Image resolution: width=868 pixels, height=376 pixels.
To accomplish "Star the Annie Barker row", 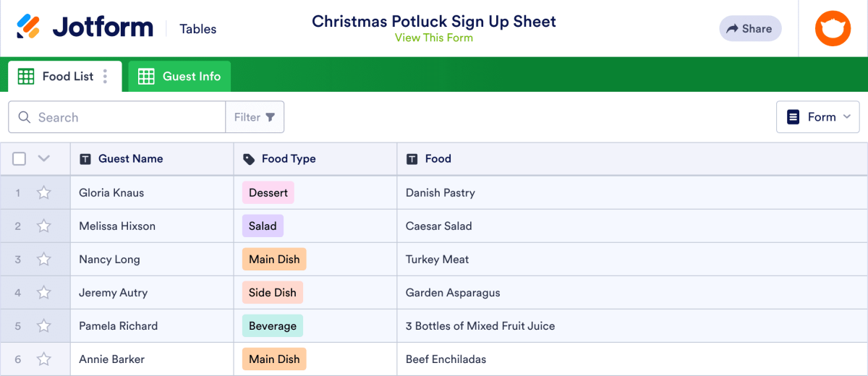I will (44, 359).
